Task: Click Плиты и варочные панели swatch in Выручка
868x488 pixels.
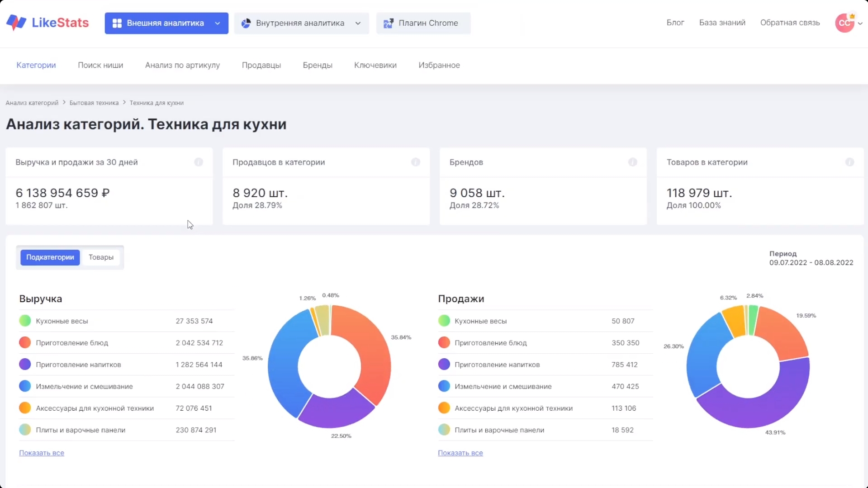Action: 25,429
